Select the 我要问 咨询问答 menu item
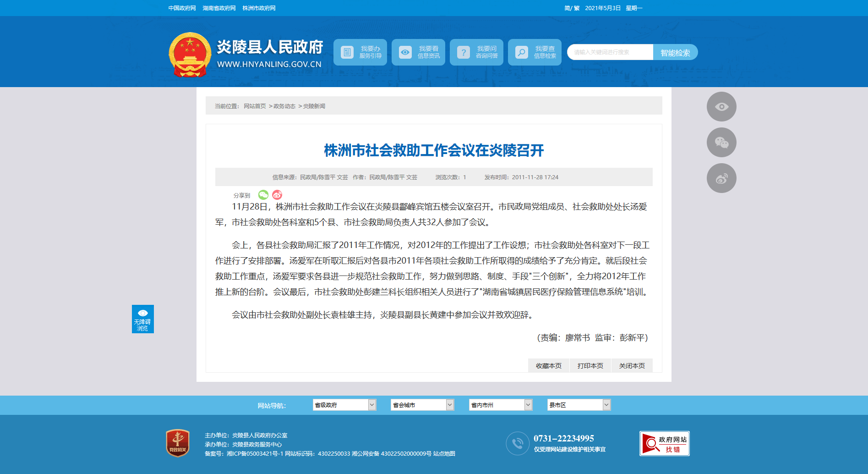Viewport: 868px width, 474px height. (x=476, y=52)
